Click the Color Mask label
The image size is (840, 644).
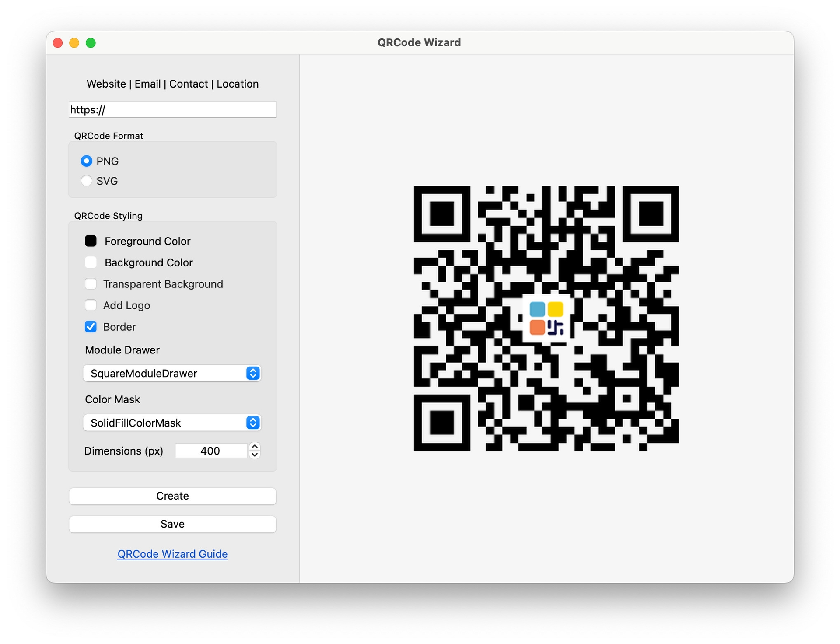(112, 399)
